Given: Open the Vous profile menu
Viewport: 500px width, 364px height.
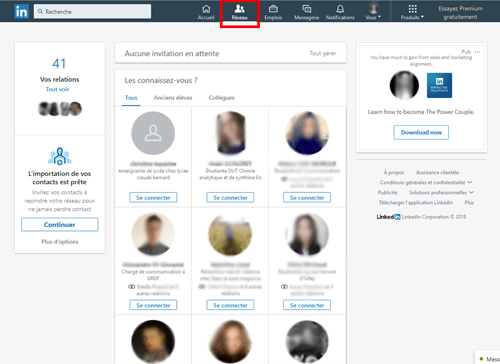Looking at the screenshot, I should point(373,12).
